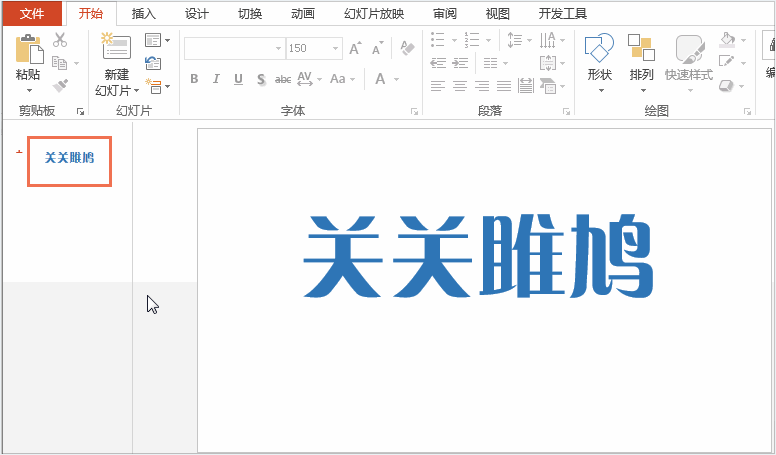Click the Copy icon

tap(59, 63)
